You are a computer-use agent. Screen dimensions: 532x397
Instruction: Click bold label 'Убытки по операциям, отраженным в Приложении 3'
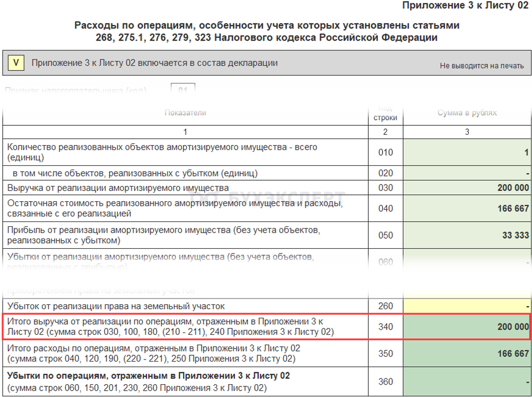point(149,376)
